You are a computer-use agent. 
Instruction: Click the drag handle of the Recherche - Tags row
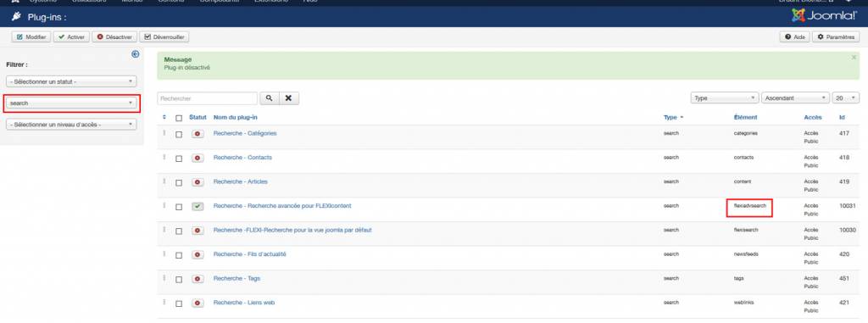pos(164,278)
